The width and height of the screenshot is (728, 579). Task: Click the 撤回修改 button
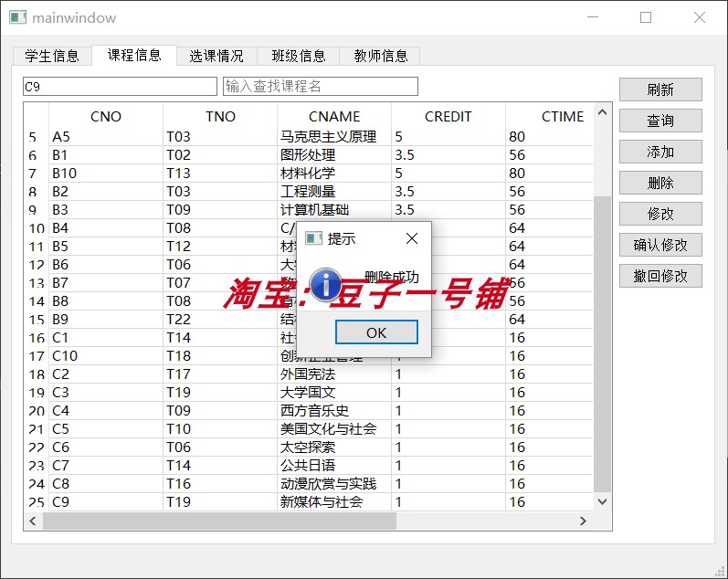pyautogui.click(x=660, y=276)
